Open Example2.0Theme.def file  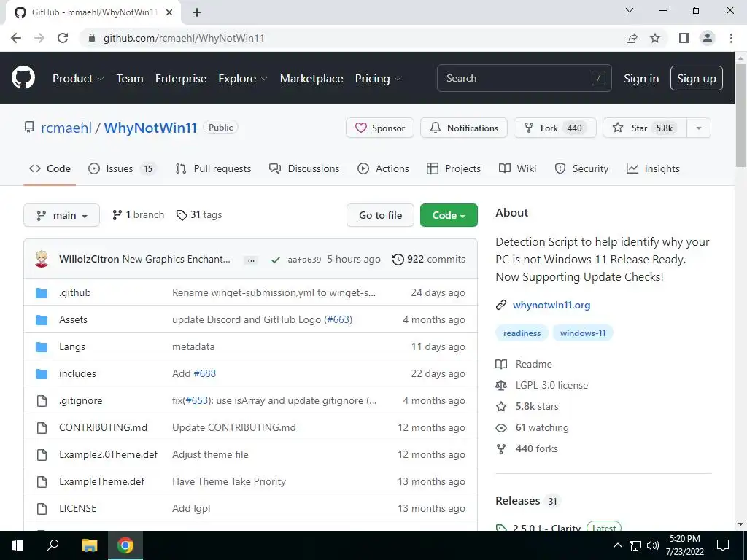point(108,454)
